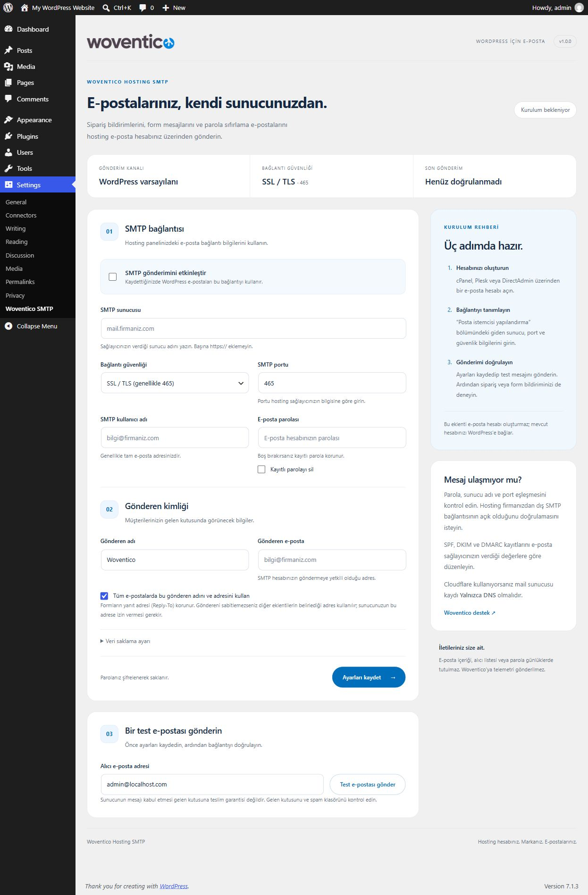This screenshot has width=588, height=895.
Task: Click the Collapse Menu arrow icon
Action: click(x=8, y=326)
